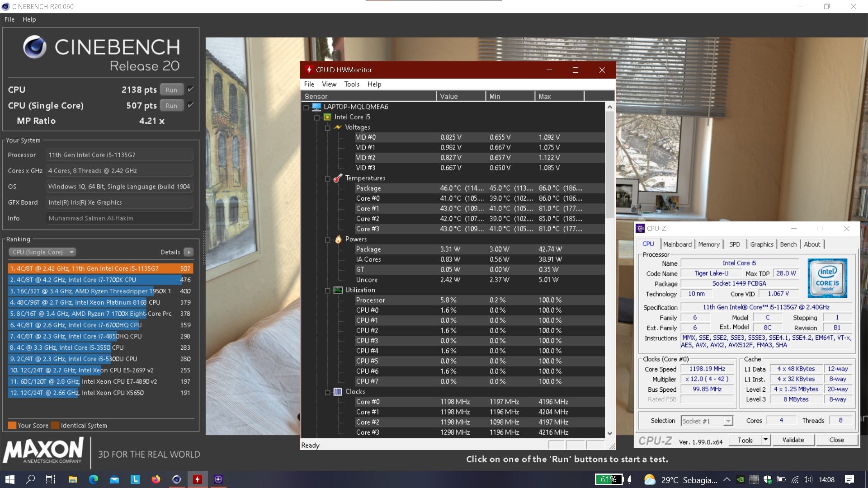
Task: Open Task View on taskbar
Action: point(51,479)
